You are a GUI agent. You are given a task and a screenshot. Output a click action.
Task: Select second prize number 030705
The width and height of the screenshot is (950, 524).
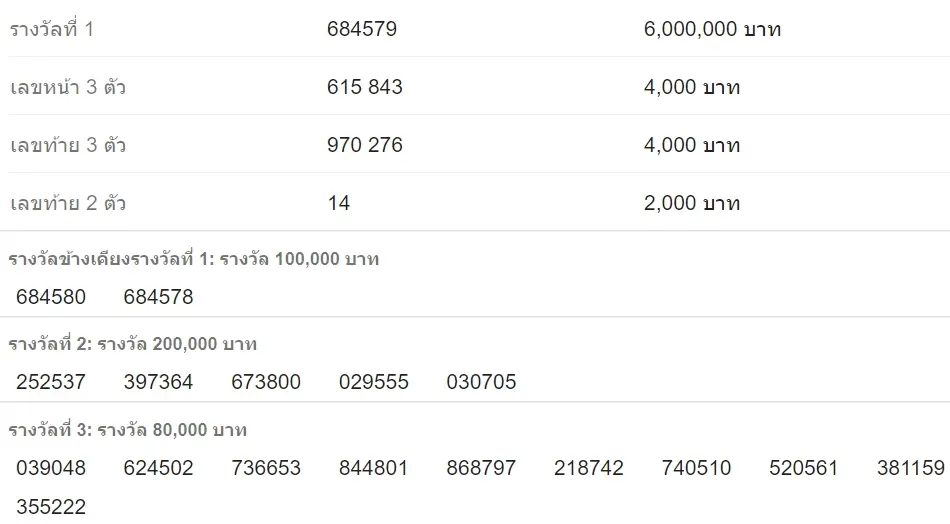click(x=481, y=382)
